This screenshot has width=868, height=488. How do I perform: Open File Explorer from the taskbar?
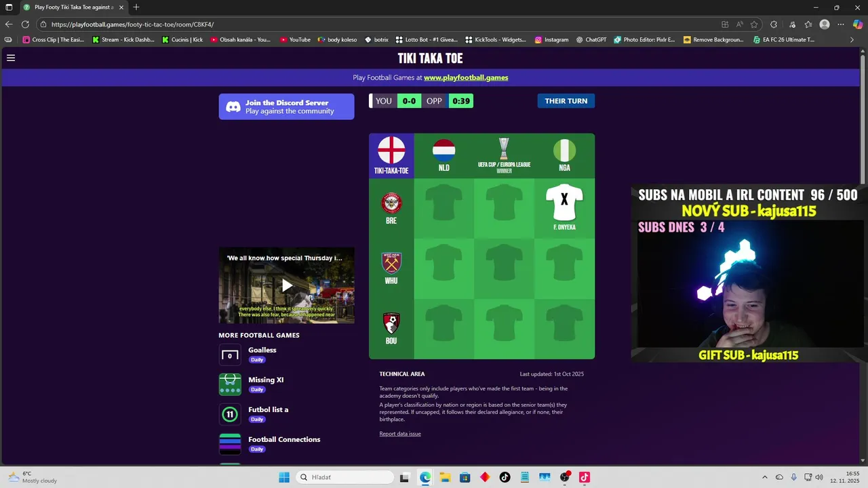click(445, 477)
